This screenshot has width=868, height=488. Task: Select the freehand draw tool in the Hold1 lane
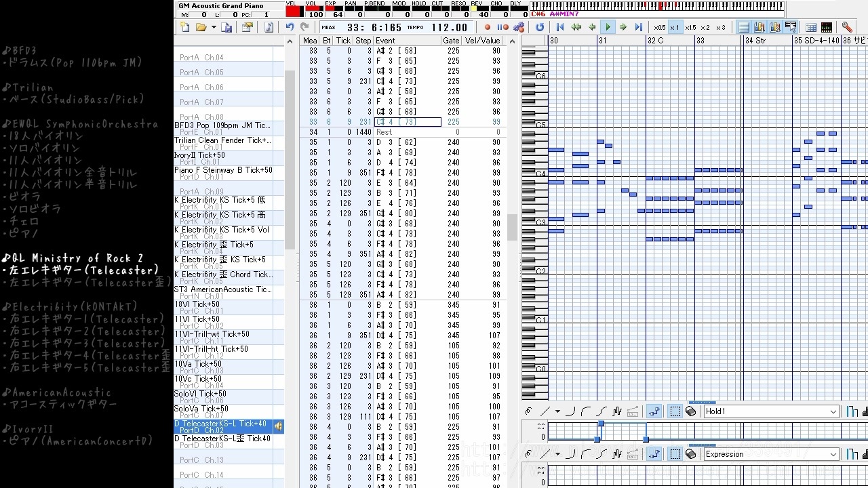[528, 411]
